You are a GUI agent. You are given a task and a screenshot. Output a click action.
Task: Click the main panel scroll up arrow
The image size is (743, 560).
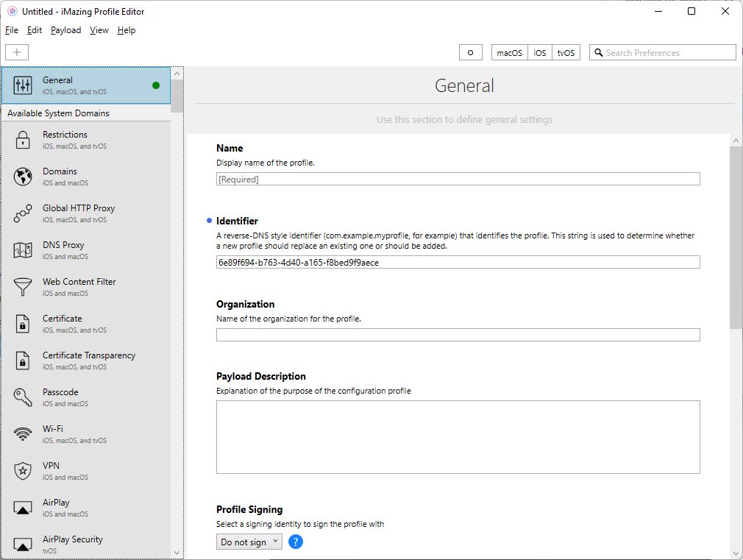tap(736, 141)
